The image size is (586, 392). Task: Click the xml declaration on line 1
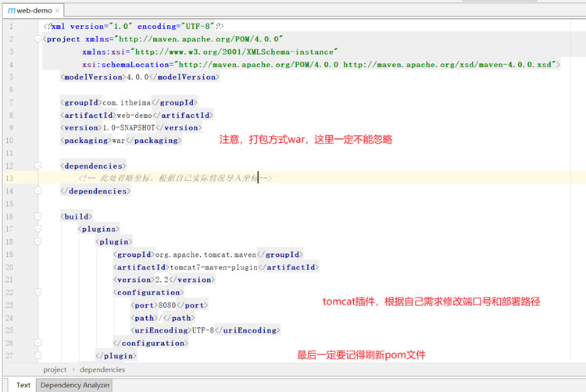click(x=134, y=26)
